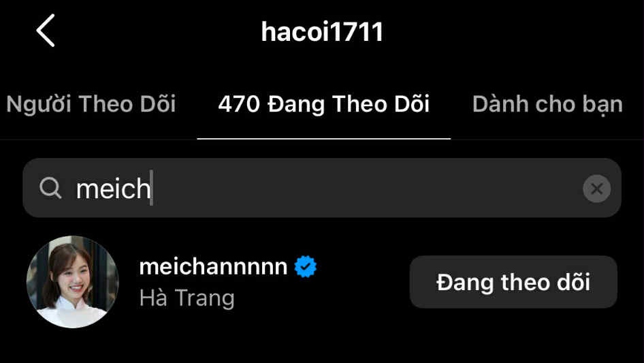The image size is (644, 363).
Task: Place cursor after the typed text meich
Action: click(152, 188)
